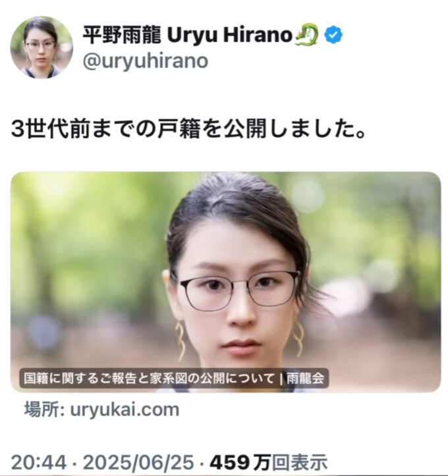Open the @uryuhirano handle
Screen dimensions: 448x476
click(146, 61)
